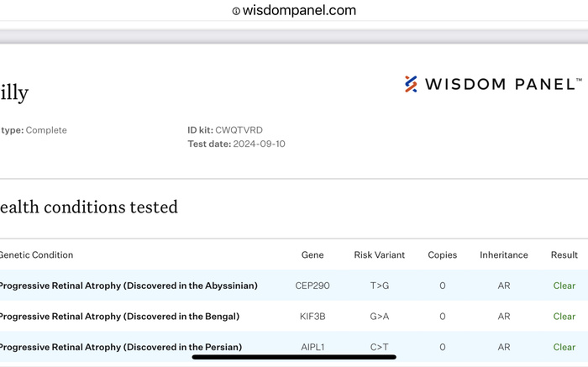
Task: Tap the home indicator bar at bottom
Action: tap(294, 356)
